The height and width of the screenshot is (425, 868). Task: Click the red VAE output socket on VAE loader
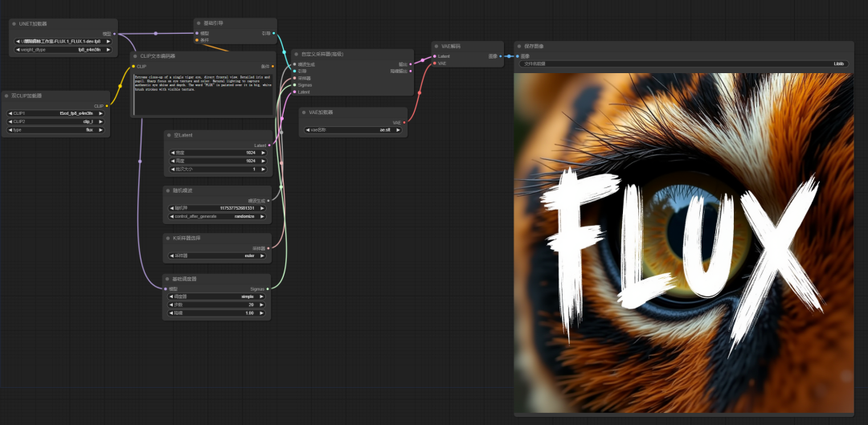(x=404, y=122)
